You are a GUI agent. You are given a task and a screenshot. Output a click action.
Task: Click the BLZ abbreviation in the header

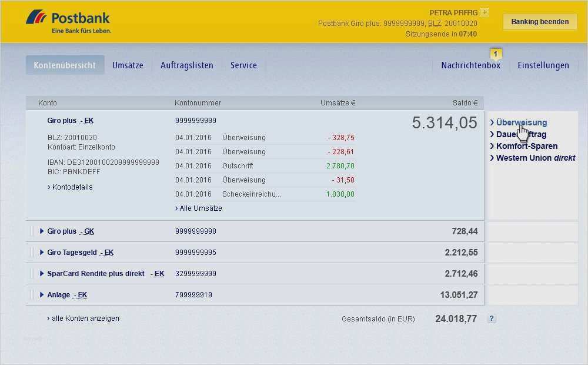tap(435, 24)
